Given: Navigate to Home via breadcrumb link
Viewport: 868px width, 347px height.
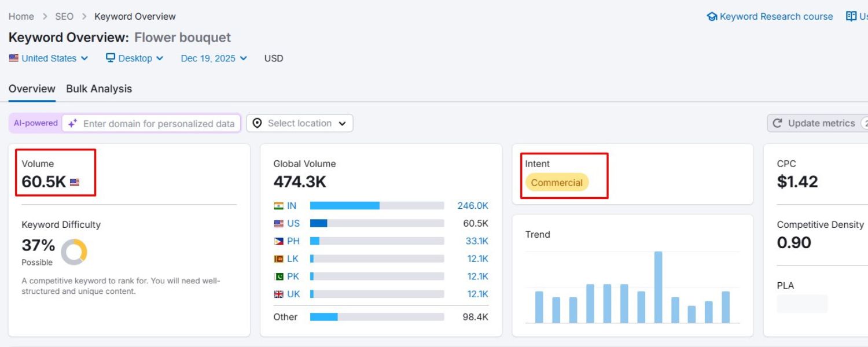Looking at the screenshot, I should point(21,16).
